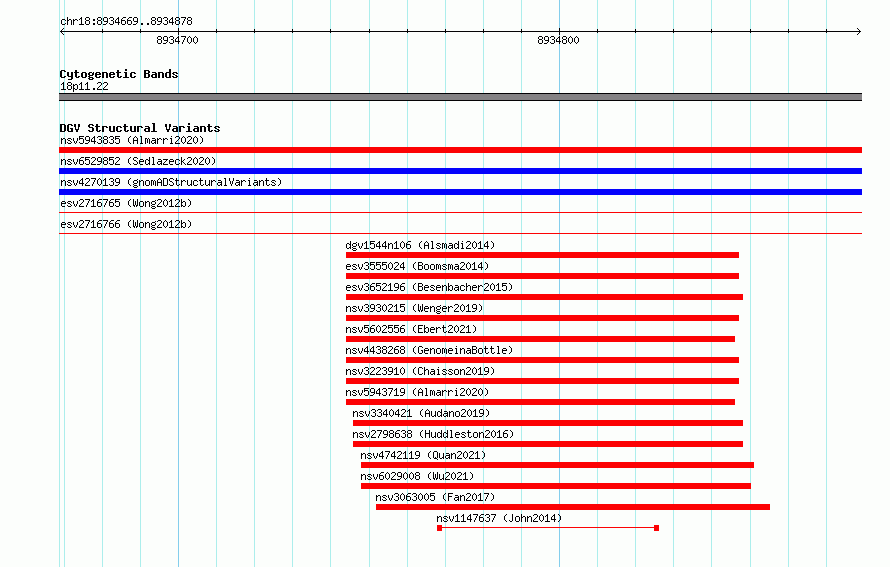890x567 pixels.
Task: Click red bar for nsv5602556 Ebert2021
Action: [540, 339]
